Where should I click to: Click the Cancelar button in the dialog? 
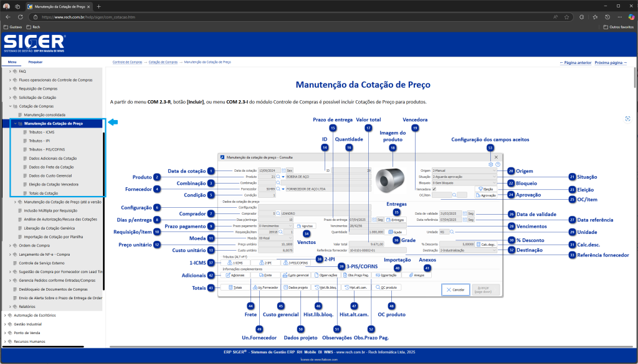[x=455, y=290]
